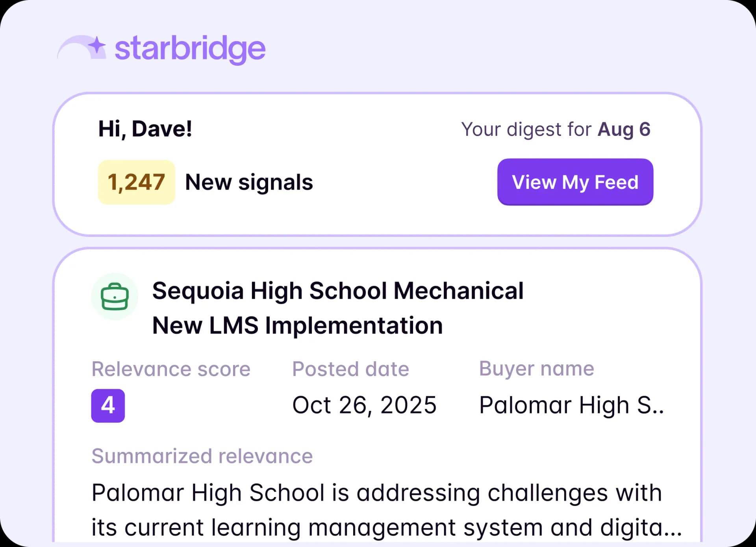The image size is (756, 547).
Task: Click the Summarized relevance label
Action: click(202, 456)
